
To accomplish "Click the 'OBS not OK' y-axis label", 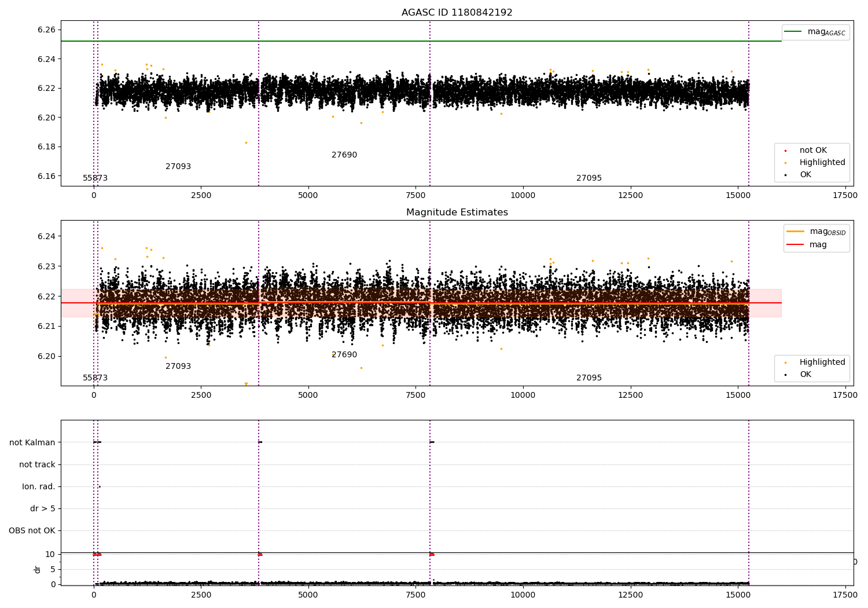I will (x=32, y=530).
